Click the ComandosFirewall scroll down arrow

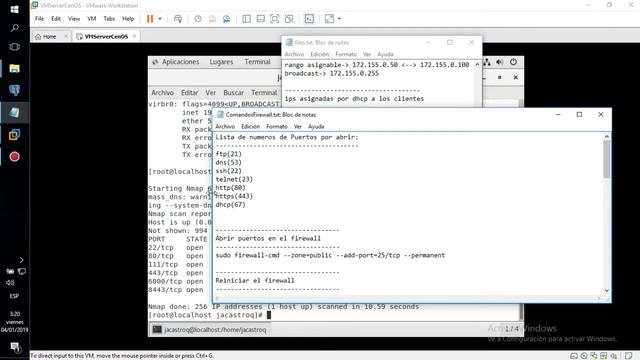pyautogui.click(x=607, y=290)
